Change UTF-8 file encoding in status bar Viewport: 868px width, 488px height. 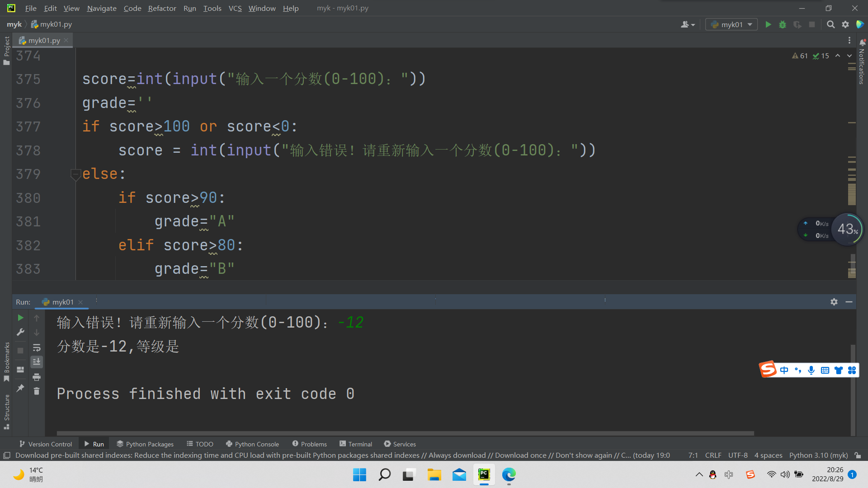pyautogui.click(x=738, y=455)
